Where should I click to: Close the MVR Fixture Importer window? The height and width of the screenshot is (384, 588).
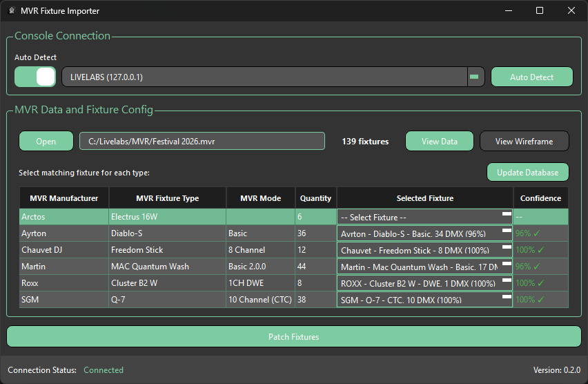point(571,10)
